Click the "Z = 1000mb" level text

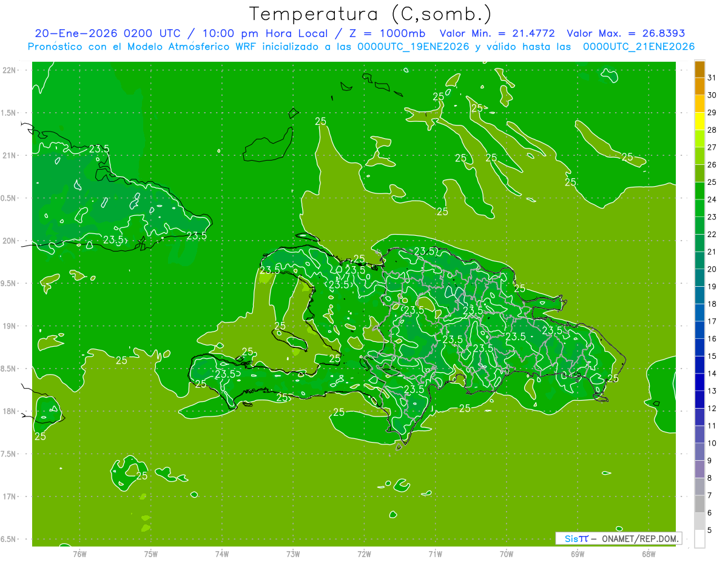pos(385,33)
